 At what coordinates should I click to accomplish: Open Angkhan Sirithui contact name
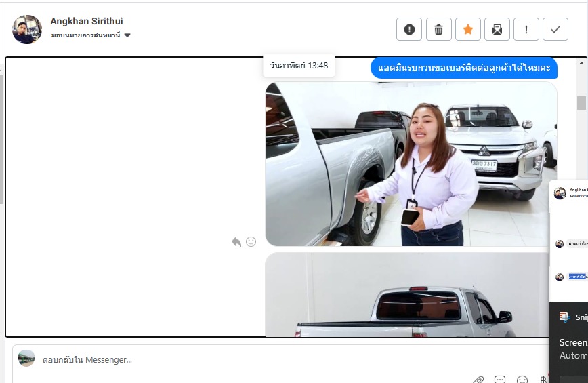click(x=87, y=21)
